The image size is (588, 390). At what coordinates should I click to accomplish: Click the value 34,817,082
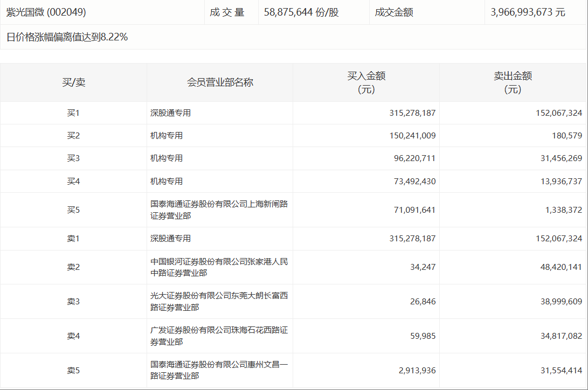561,336
